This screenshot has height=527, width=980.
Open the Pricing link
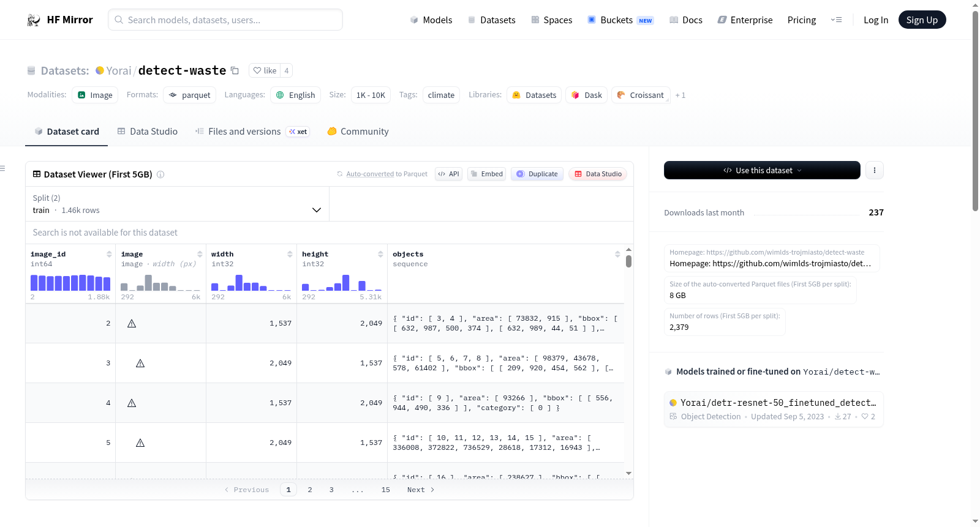(802, 20)
